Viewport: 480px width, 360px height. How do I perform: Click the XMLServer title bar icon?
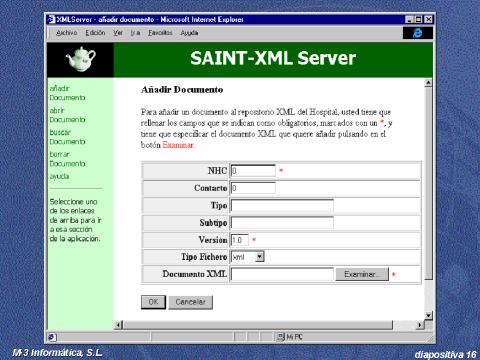tap(51, 19)
